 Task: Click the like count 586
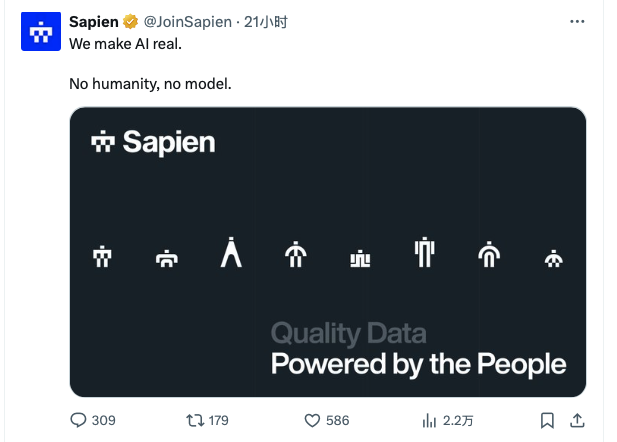click(337, 421)
